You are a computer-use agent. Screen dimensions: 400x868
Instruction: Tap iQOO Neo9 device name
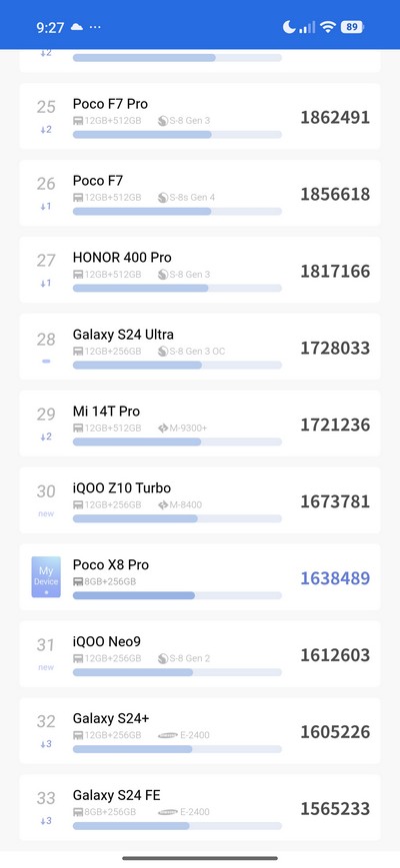(107, 641)
